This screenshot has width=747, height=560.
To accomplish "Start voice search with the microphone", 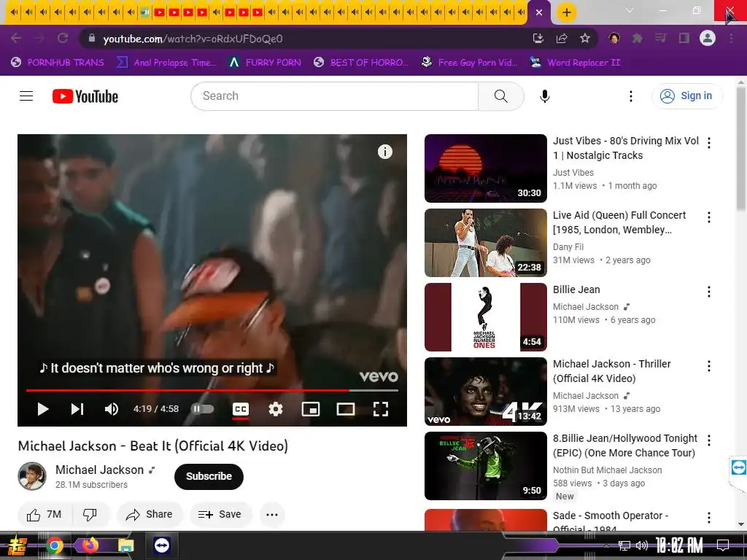I will tap(544, 96).
